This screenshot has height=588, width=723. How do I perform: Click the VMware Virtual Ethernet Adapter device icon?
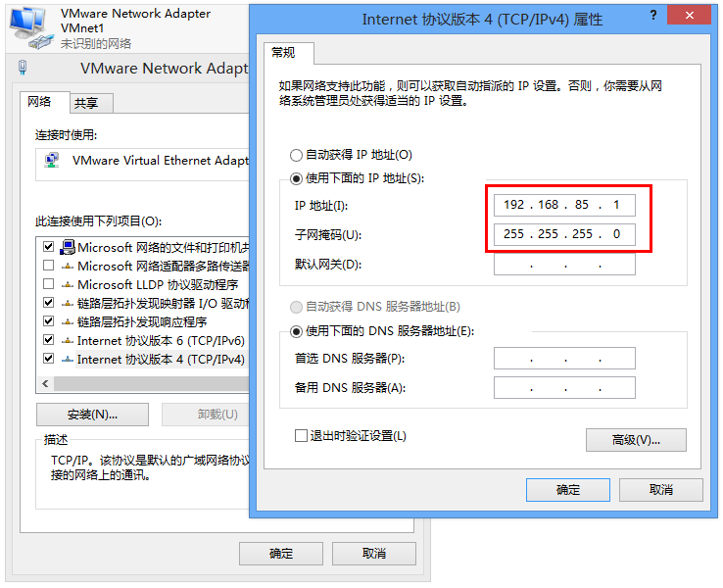pyautogui.click(x=52, y=160)
